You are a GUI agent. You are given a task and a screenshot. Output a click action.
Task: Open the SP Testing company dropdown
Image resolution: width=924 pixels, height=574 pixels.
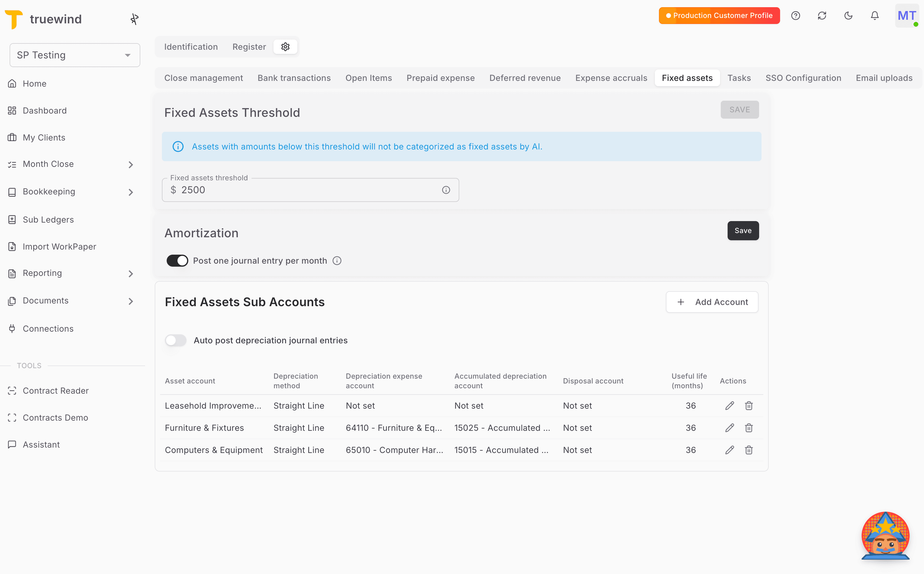tap(75, 55)
